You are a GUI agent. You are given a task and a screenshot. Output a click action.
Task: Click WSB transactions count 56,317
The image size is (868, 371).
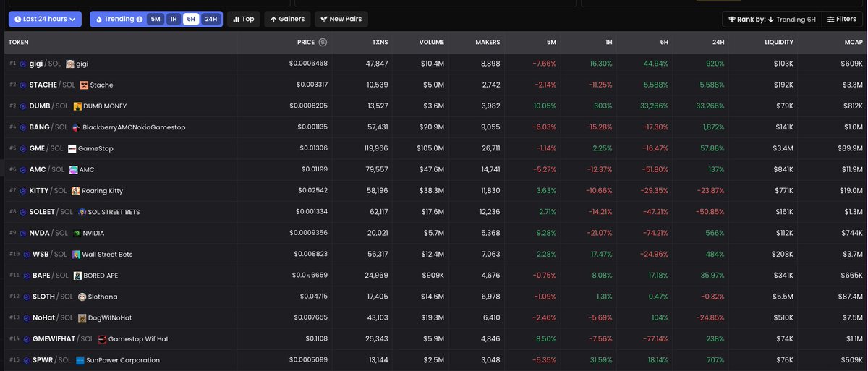(x=375, y=254)
